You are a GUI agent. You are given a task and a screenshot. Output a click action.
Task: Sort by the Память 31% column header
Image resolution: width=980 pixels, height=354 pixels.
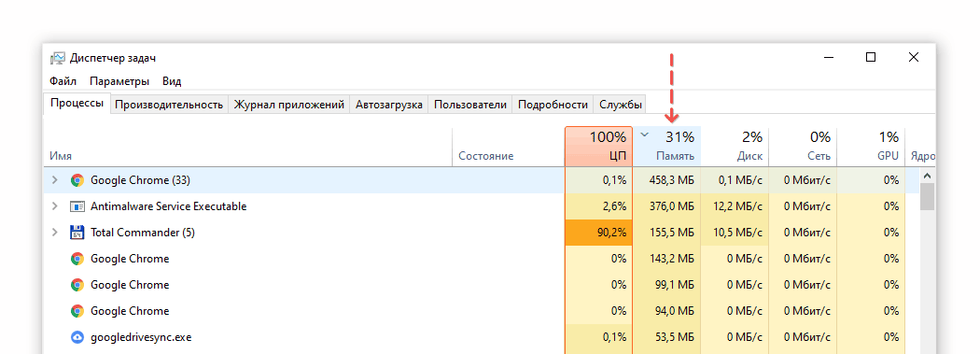click(667, 147)
